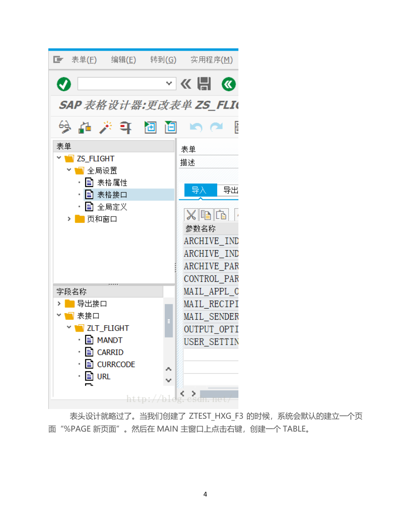Click the USER_SETTIN parameter row

(x=211, y=342)
